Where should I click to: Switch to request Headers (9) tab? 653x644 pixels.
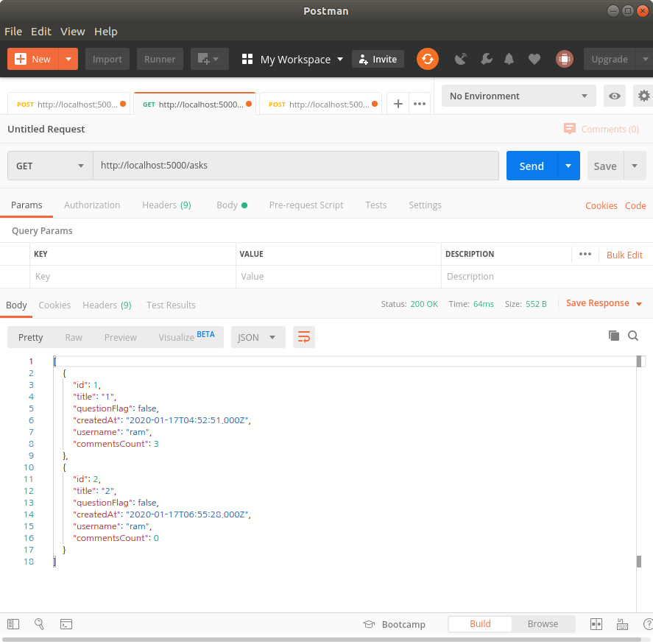pos(166,205)
